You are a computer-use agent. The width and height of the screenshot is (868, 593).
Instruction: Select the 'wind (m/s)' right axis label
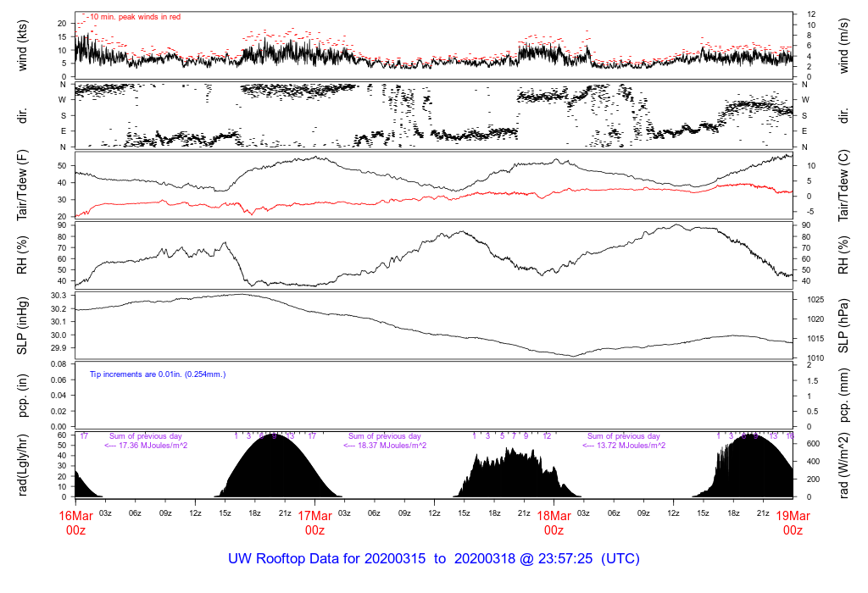point(843,46)
